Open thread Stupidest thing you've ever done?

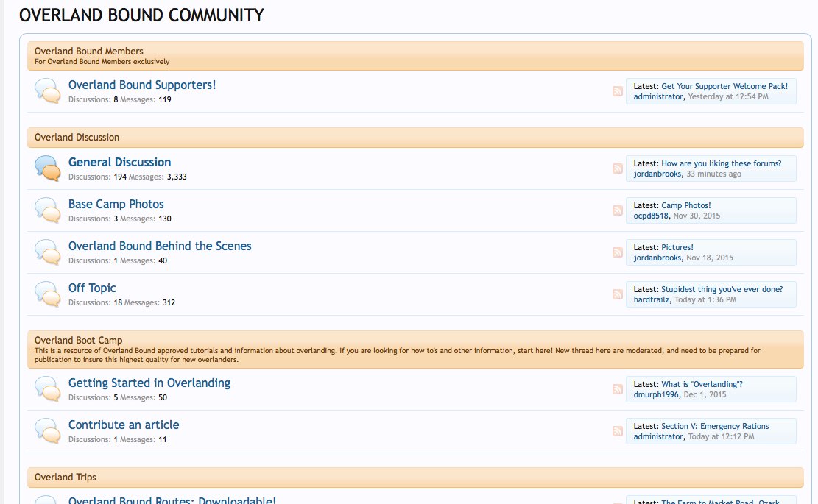click(722, 289)
